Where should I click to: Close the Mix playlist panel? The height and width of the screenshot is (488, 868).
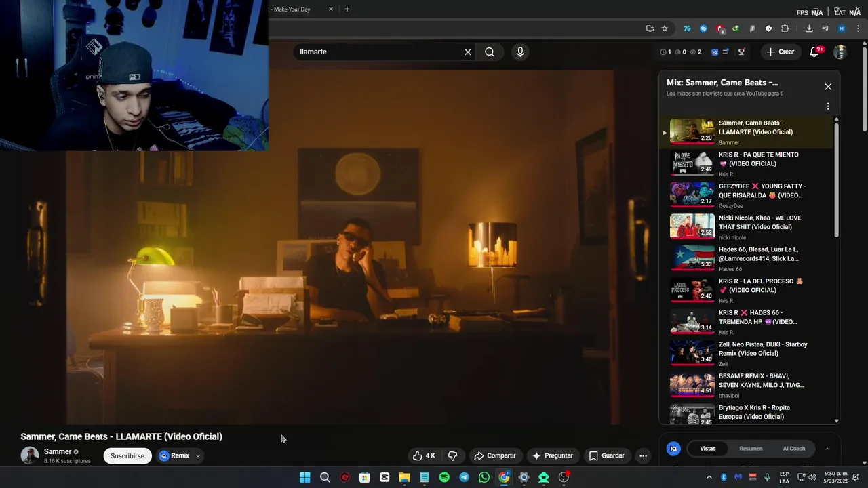click(x=828, y=87)
